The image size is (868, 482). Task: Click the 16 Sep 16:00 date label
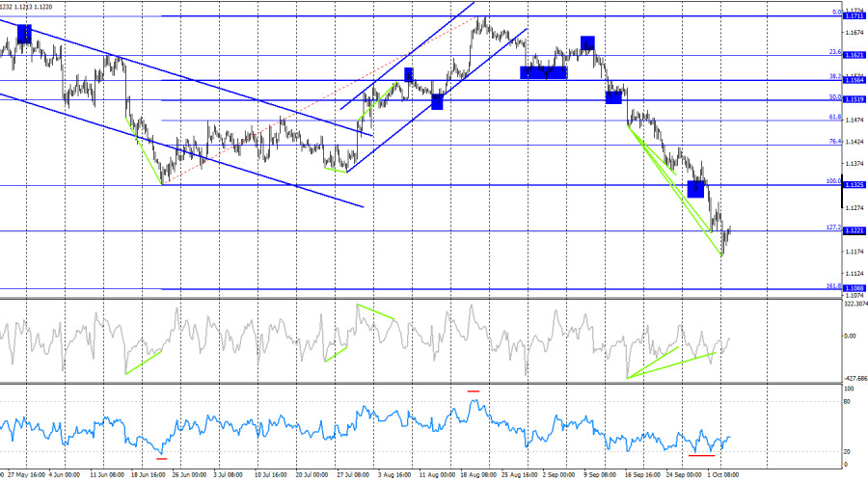pyautogui.click(x=642, y=475)
